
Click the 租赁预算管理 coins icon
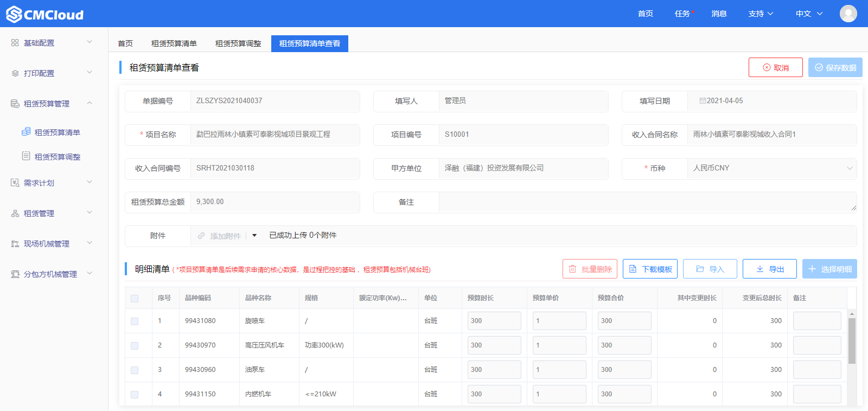tap(15, 103)
